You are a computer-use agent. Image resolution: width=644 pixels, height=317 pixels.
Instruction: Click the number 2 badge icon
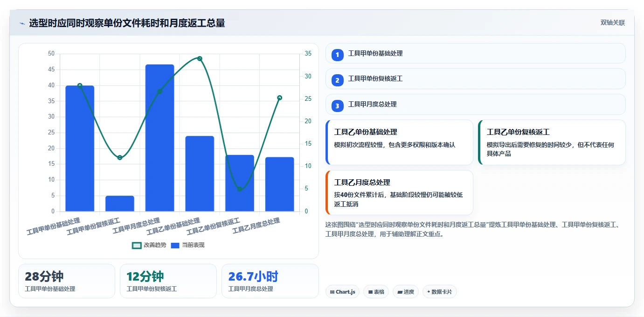point(338,80)
